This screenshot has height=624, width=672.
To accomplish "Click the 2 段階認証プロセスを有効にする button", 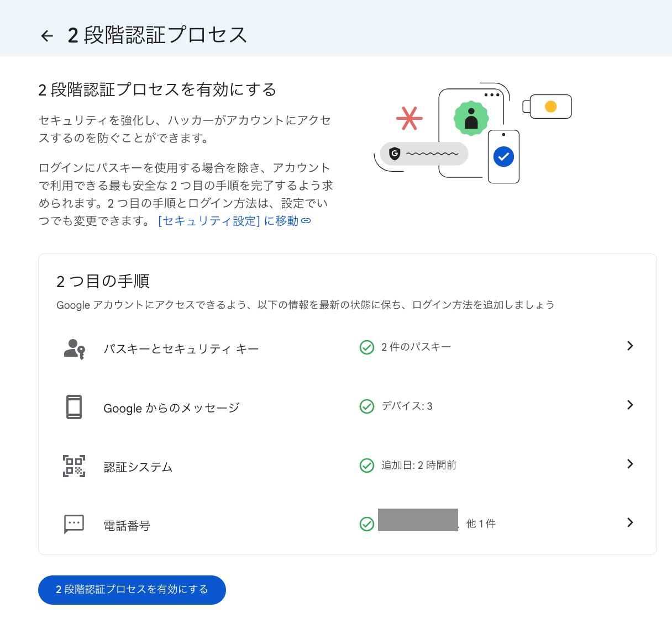I will (132, 590).
